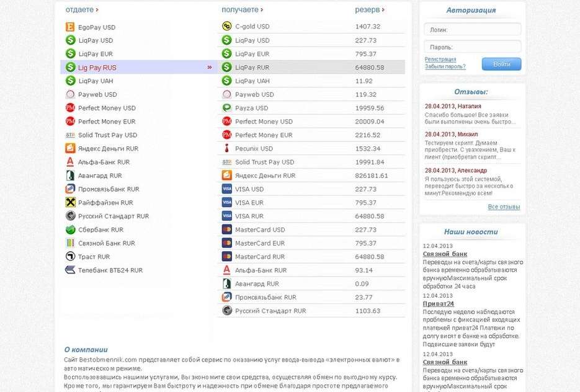This screenshot has width=580, height=392.
Task: Click the MasterCard EUR card icon
Action: point(227,243)
